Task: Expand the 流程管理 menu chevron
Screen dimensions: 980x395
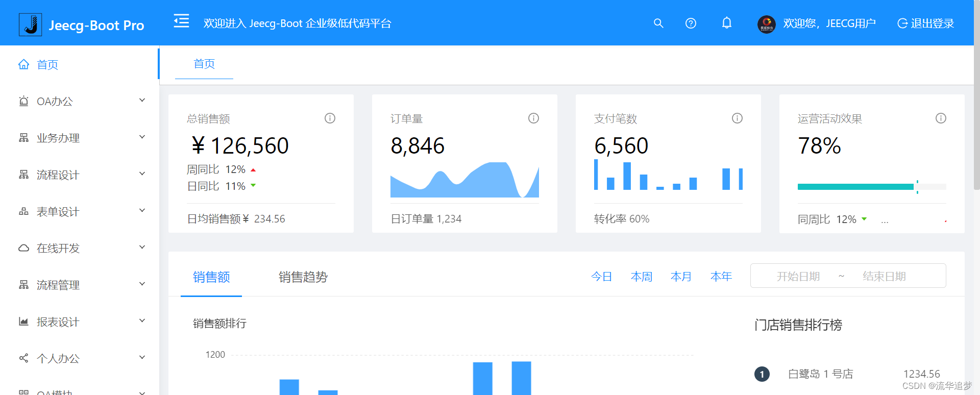Action: click(142, 284)
